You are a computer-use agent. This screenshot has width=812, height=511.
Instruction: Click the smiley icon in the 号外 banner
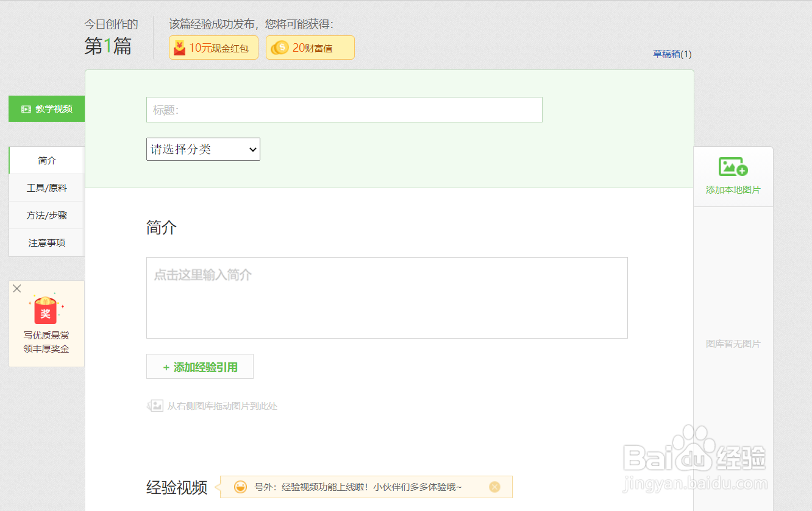pos(239,487)
